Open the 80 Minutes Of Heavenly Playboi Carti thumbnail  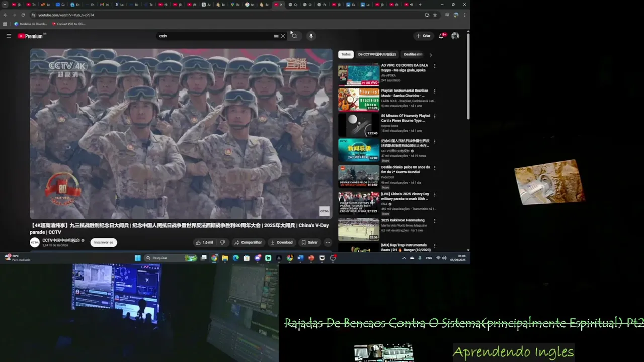tap(359, 125)
